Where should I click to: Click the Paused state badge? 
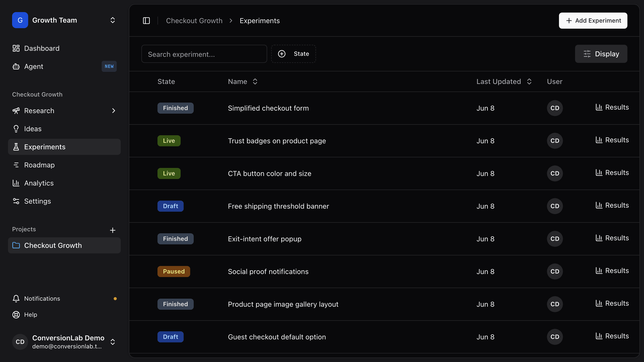point(174,271)
